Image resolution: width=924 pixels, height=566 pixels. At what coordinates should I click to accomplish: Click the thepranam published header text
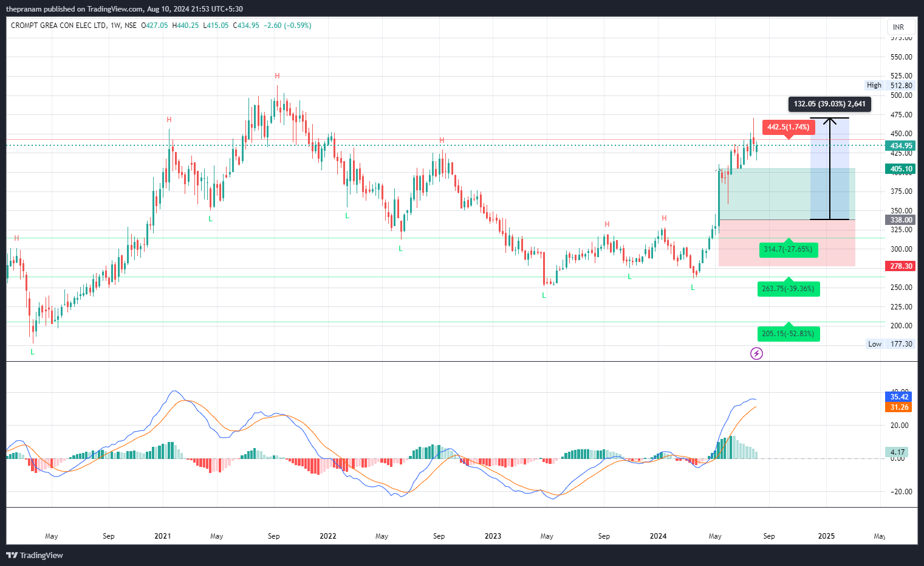(125, 9)
